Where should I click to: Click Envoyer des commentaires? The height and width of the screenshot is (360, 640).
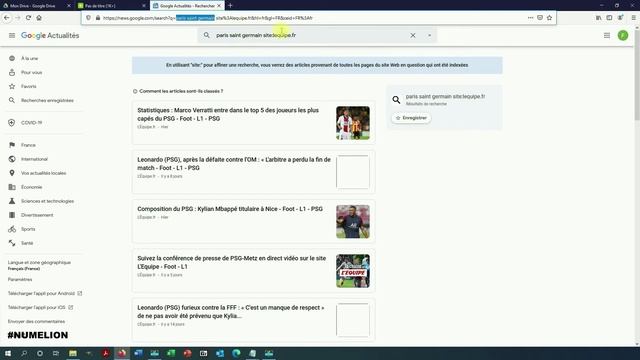36,321
